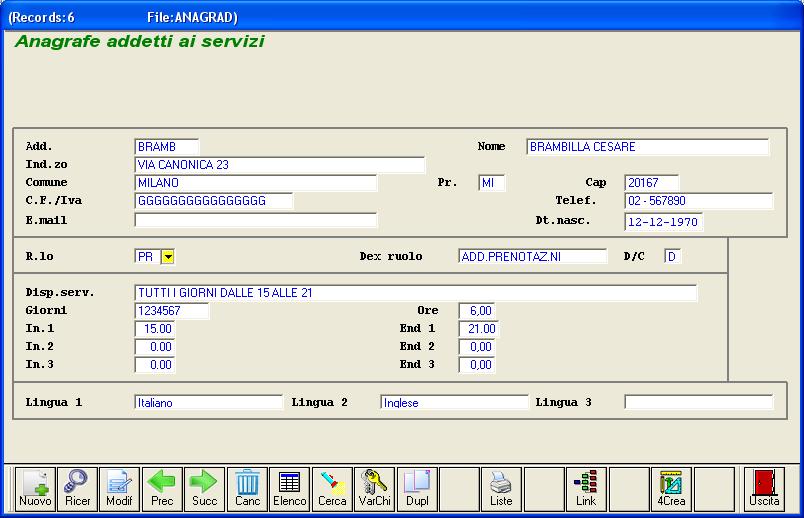This screenshot has width=804, height=518.
Task: Click the R.lo field containing PR
Action: tap(148, 256)
